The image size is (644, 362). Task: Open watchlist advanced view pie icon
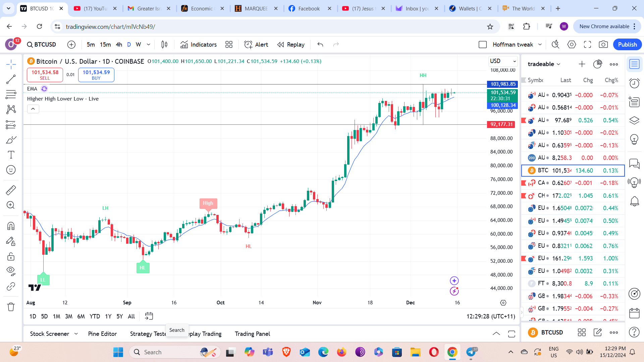click(x=598, y=64)
